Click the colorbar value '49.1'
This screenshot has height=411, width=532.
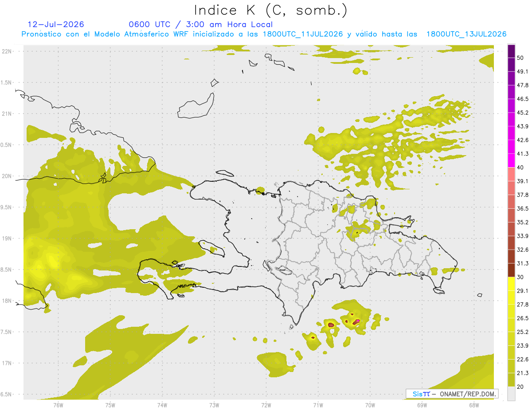pos(523,71)
